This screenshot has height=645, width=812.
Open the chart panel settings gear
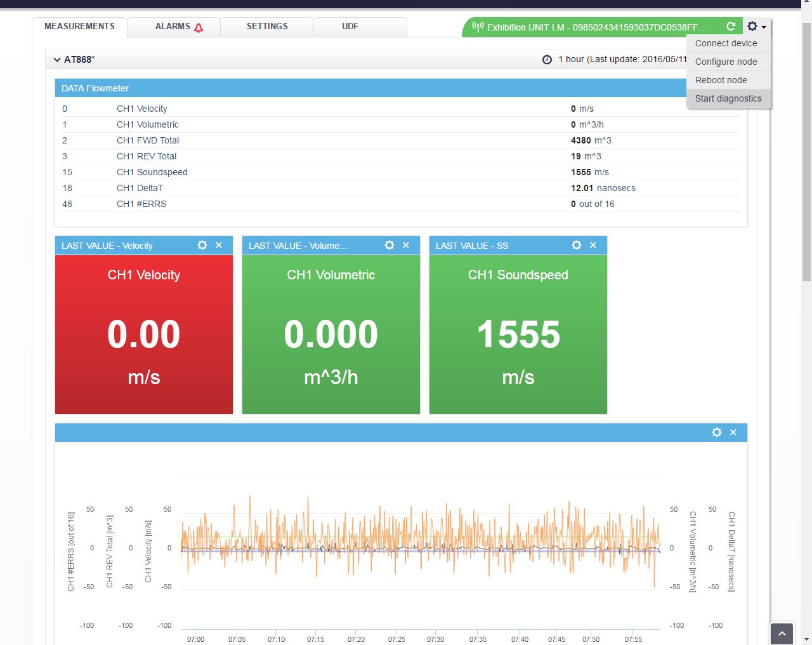717,432
